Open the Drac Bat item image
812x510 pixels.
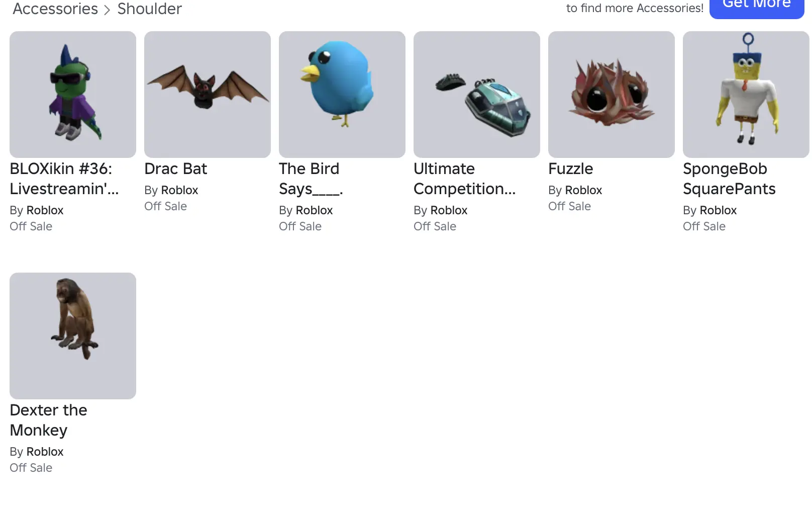pyautogui.click(x=208, y=95)
